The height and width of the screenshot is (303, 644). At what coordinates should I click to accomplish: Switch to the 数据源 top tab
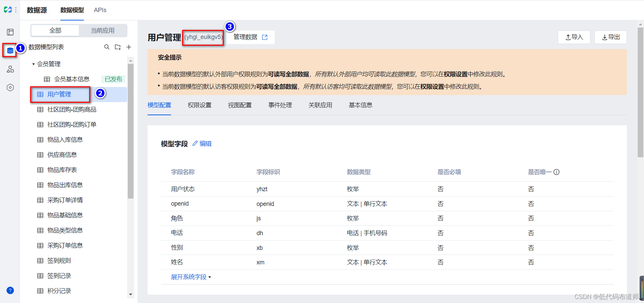(x=37, y=10)
